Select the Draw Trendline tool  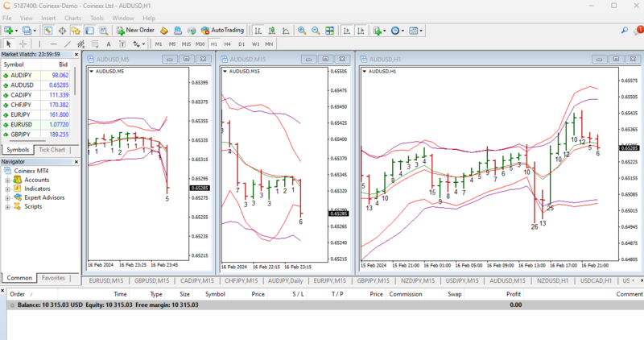pos(68,44)
